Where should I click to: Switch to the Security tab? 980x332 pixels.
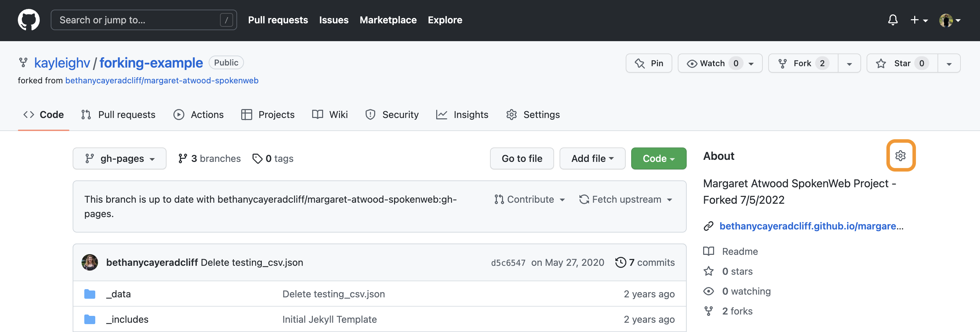[x=391, y=115]
